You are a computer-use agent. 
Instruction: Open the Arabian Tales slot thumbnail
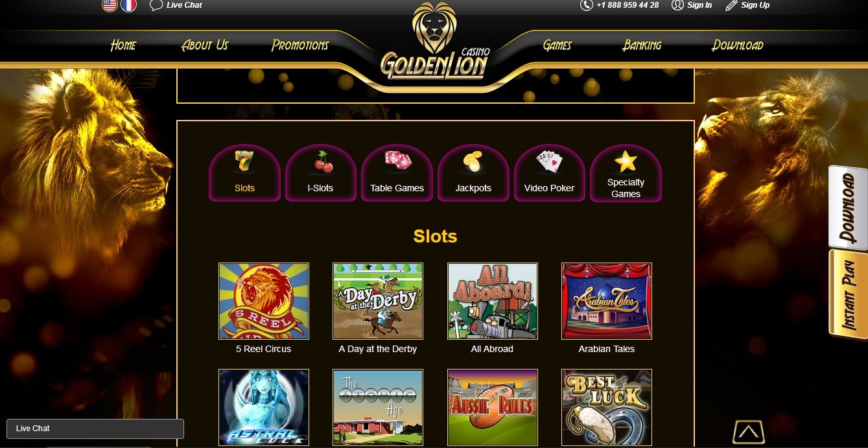[x=607, y=301]
